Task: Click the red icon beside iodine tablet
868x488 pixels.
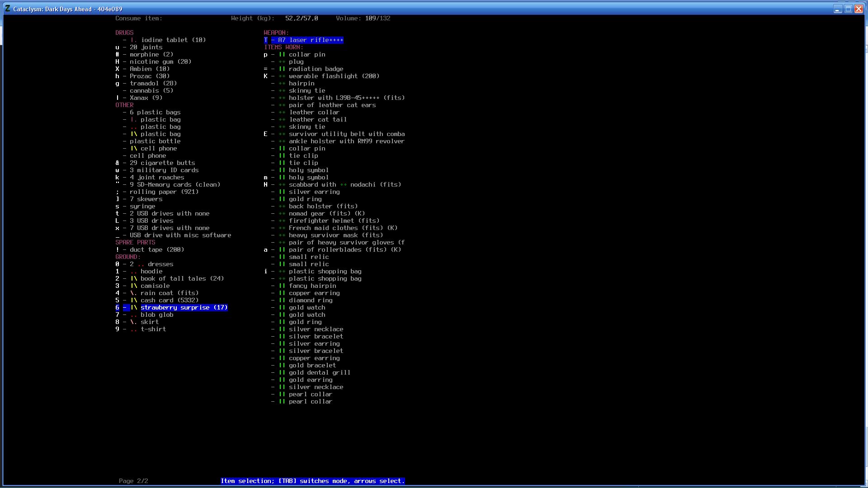Action: pos(134,40)
